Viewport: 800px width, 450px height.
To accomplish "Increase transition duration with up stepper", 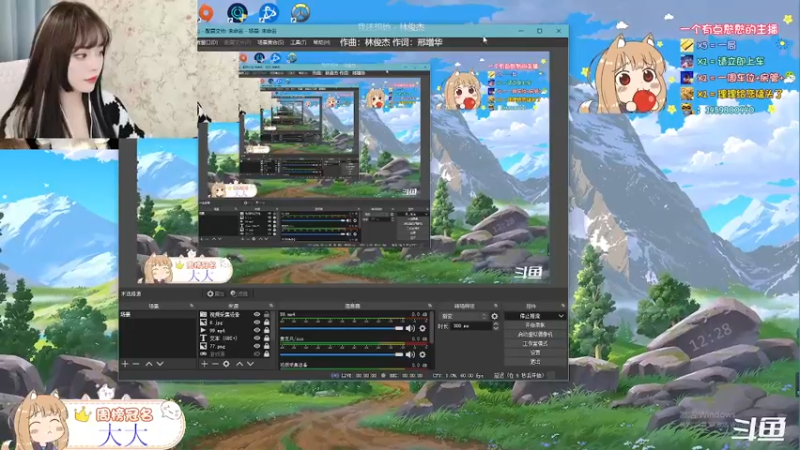I will click(495, 323).
